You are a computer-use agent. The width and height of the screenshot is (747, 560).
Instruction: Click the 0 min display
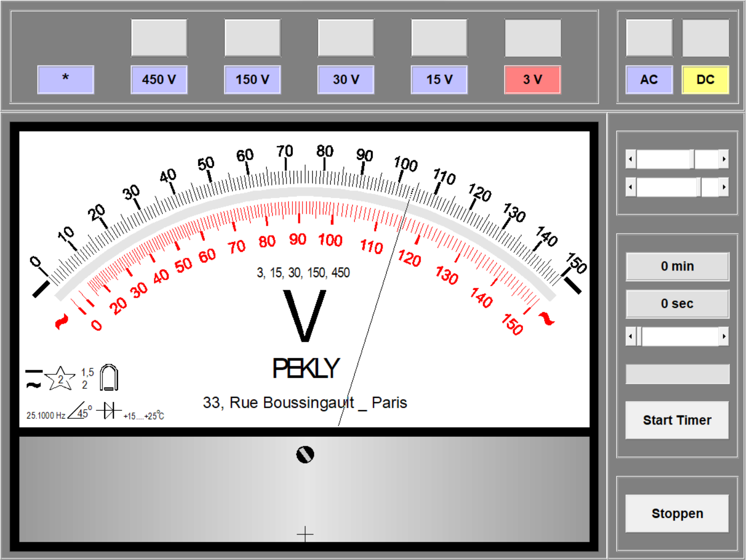(677, 266)
